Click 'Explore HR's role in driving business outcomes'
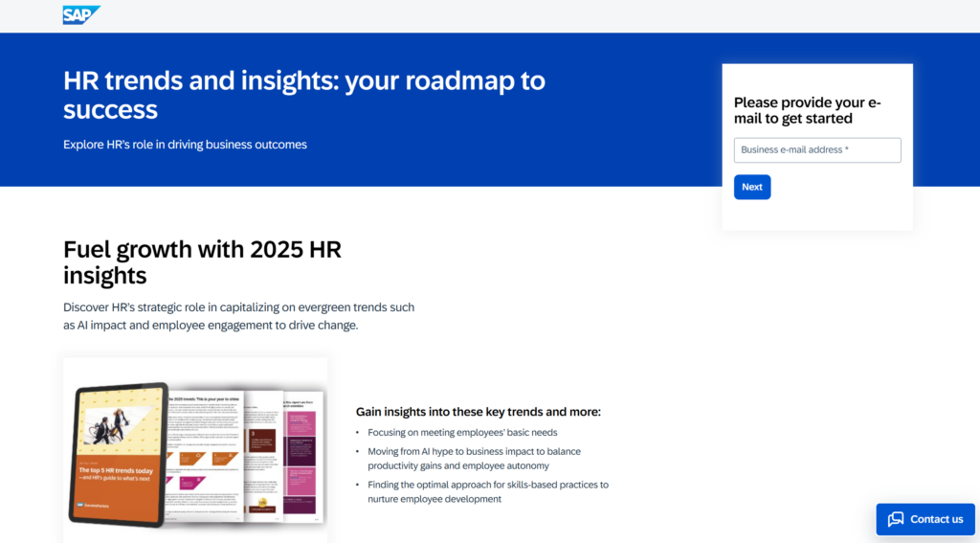 (x=185, y=145)
